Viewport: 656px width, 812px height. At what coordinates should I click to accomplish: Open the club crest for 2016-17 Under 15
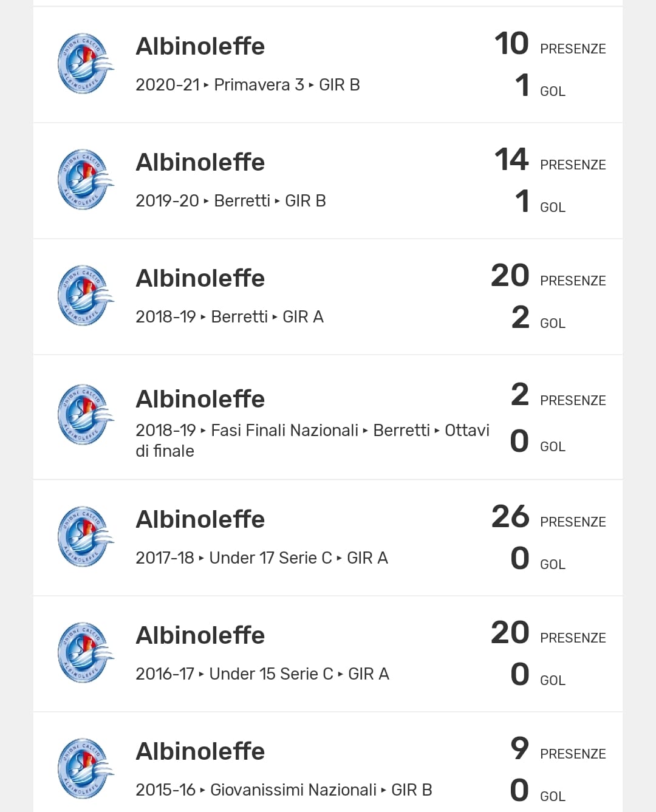pyautogui.click(x=85, y=653)
